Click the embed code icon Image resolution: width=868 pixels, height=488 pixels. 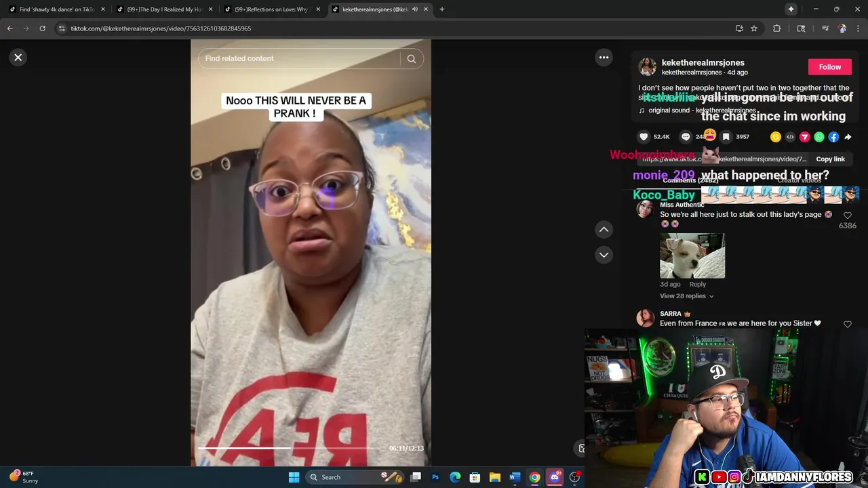click(790, 137)
